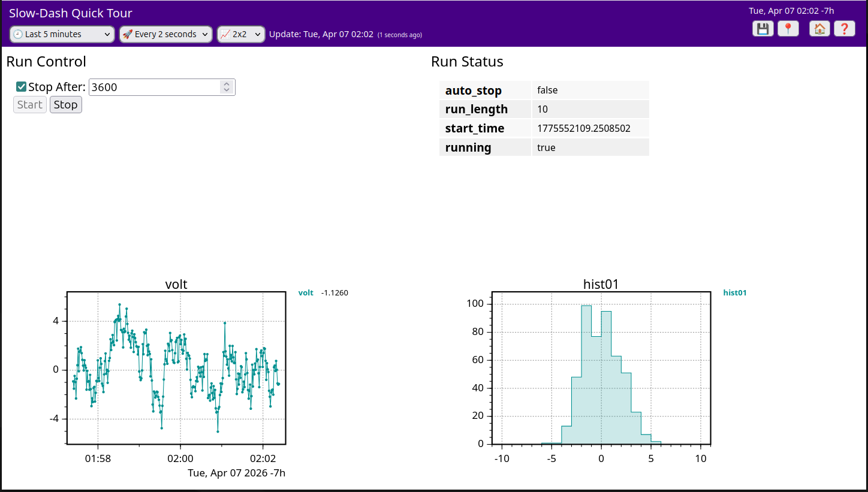Expand the 2x2 layout dropdown arrow
Viewport: 868px width, 492px height.
point(258,35)
